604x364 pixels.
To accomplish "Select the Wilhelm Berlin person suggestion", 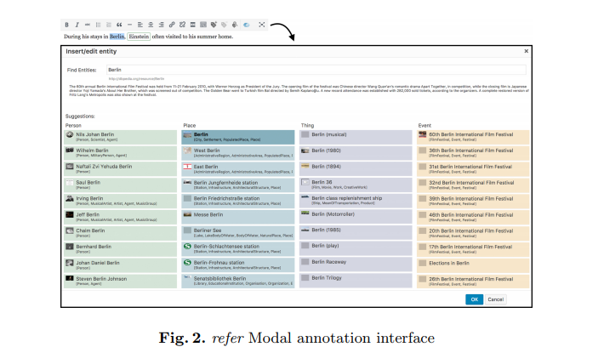I will [x=120, y=153].
